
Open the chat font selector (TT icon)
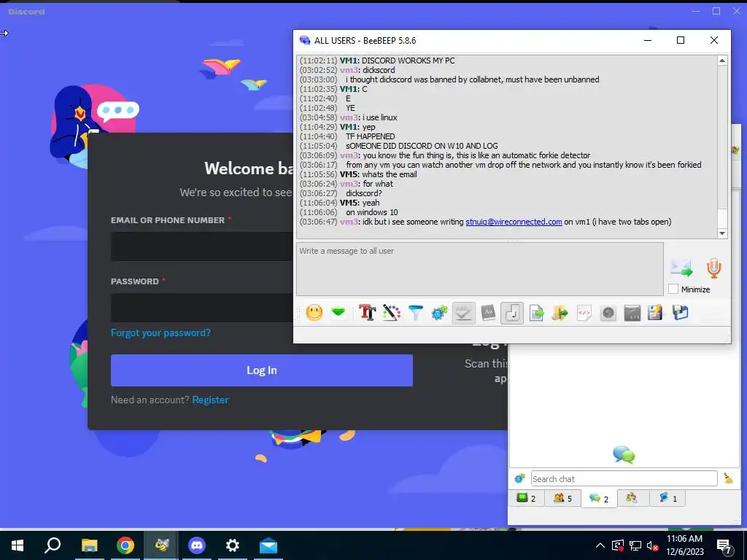[x=367, y=313]
